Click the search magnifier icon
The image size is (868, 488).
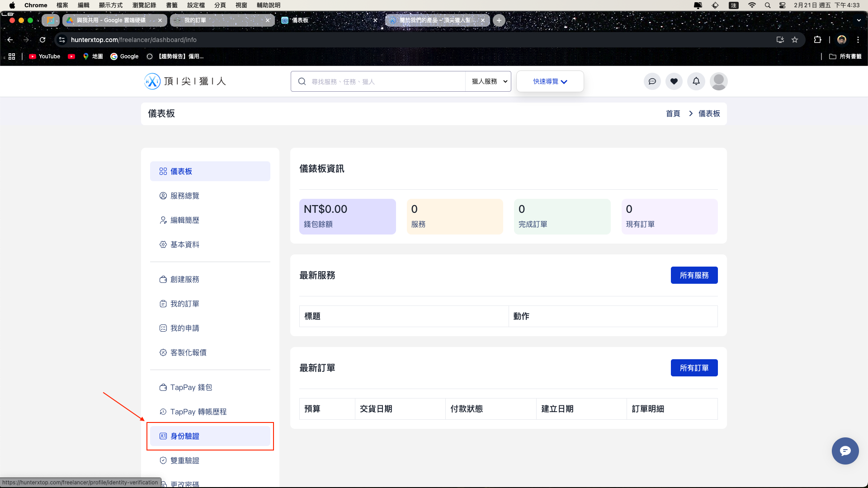coord(302,81)
